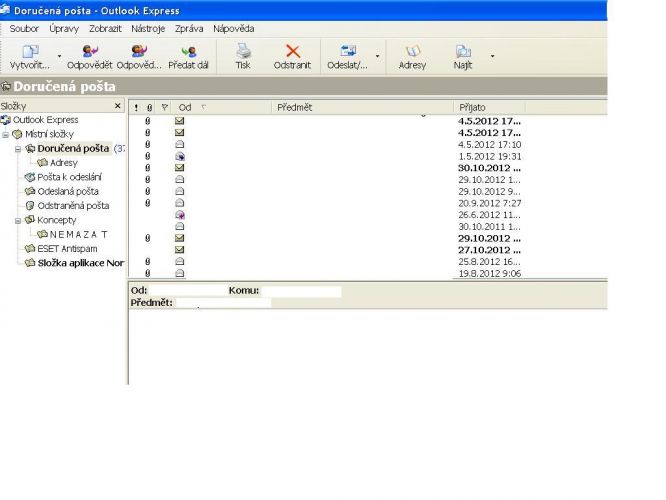666x500 pixels.
Task: Click envelope icon of message 30.10.2011
Action: (x=180, y=226)
